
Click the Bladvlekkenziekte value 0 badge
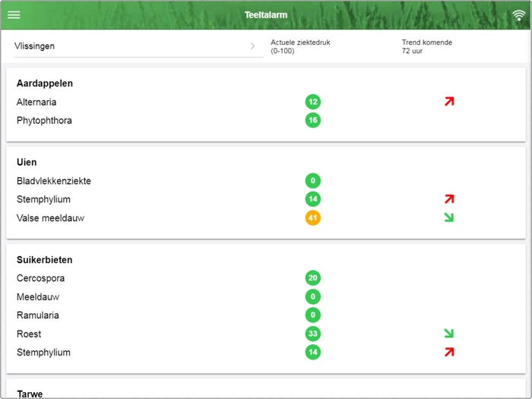coord(313,181)
